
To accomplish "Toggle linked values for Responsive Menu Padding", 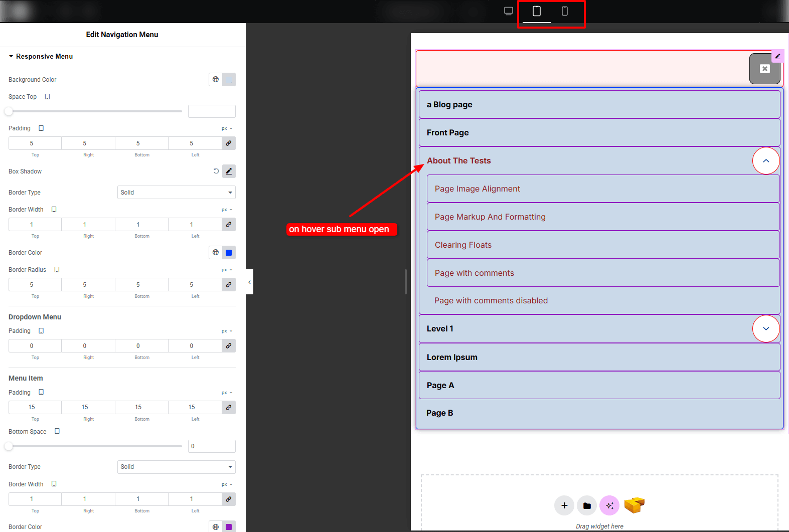I will pyautogui.click(x=229, y=143).
